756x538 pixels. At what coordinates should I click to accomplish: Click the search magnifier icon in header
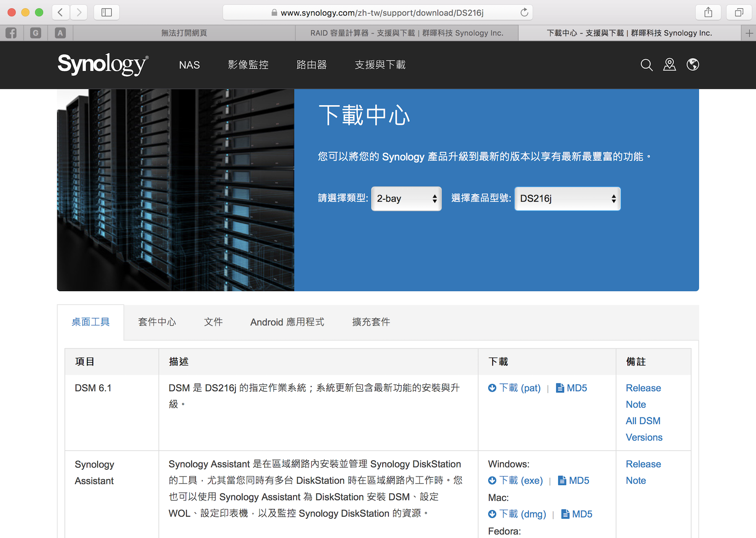click(x=646, y=65)
